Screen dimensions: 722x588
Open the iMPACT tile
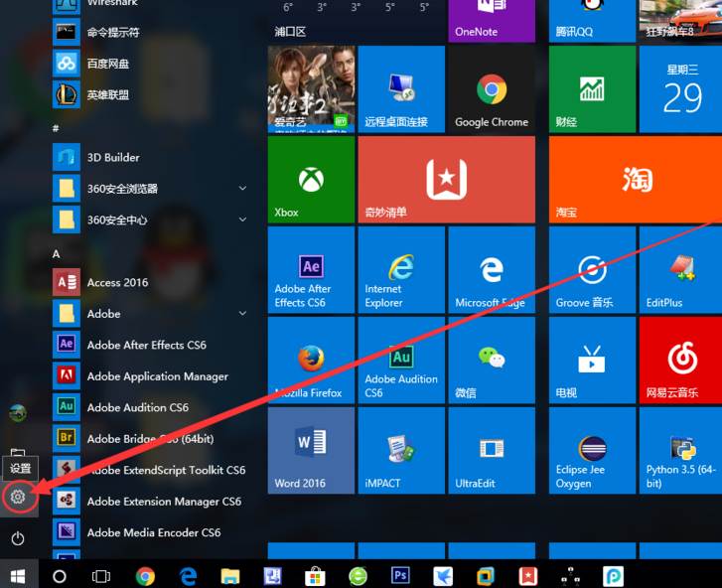[x=401, y=450]
